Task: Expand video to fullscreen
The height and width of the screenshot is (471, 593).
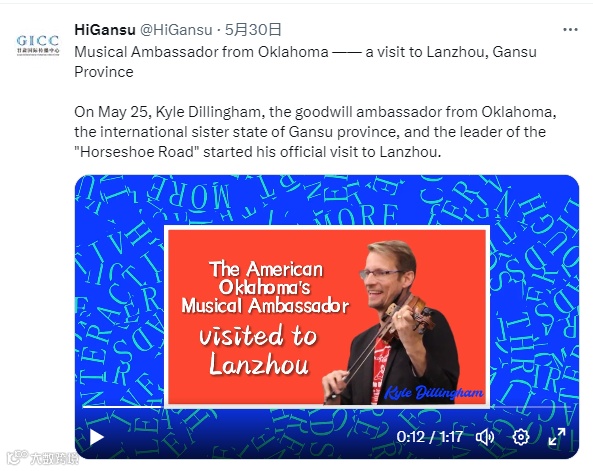Action: [557, 437]
